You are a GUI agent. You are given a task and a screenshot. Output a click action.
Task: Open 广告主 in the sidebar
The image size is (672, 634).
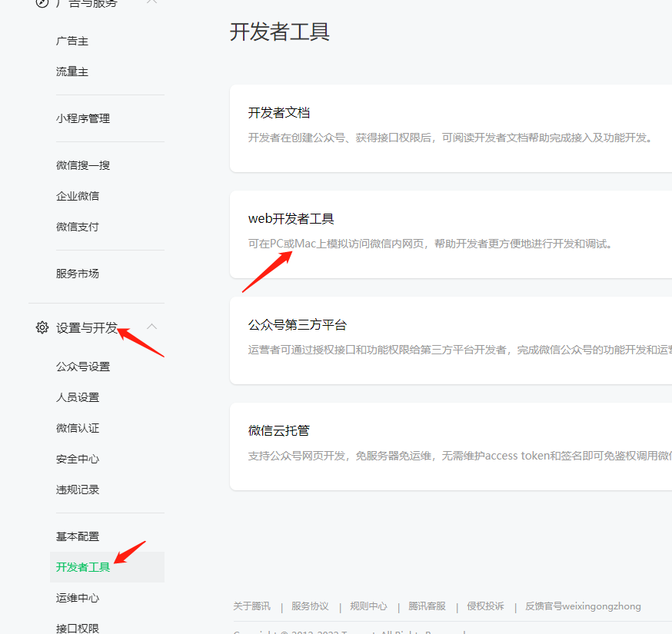(x=72, y=41)
